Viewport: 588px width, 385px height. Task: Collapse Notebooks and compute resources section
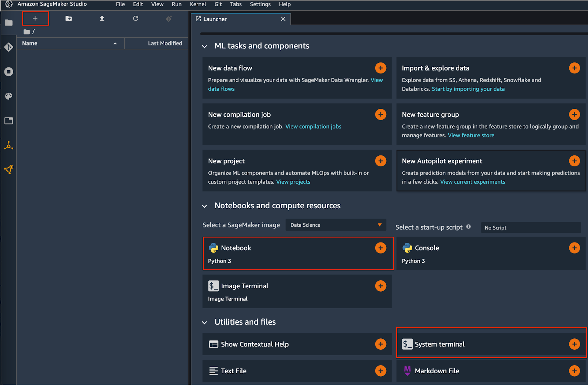pyautogui.click(x=205, y=206)
